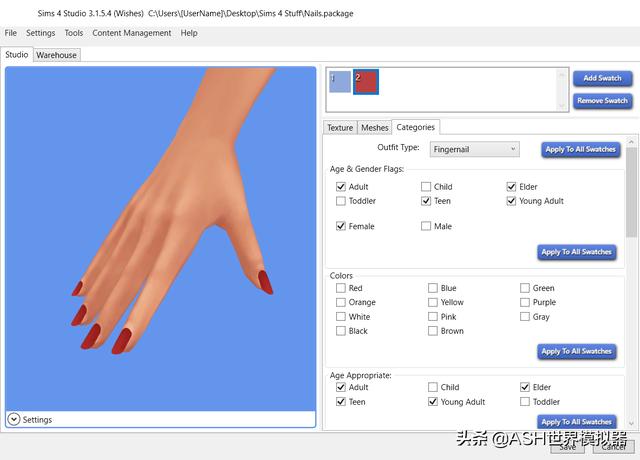
Task: Open the Tools menu
Action: point(74,33)
